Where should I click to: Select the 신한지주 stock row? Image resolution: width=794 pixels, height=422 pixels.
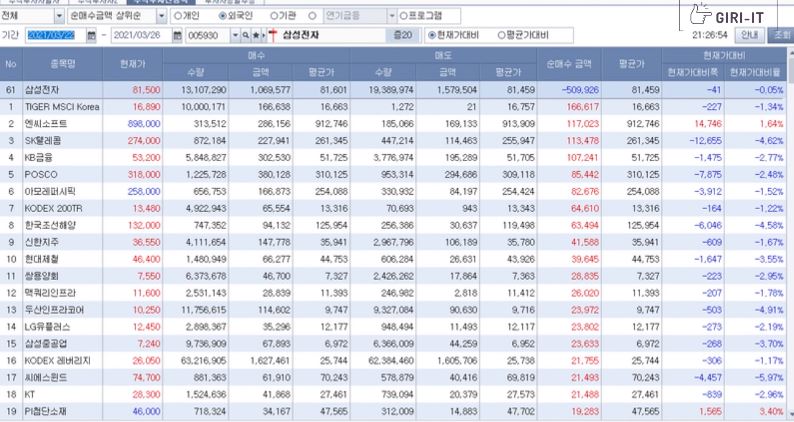393,242
